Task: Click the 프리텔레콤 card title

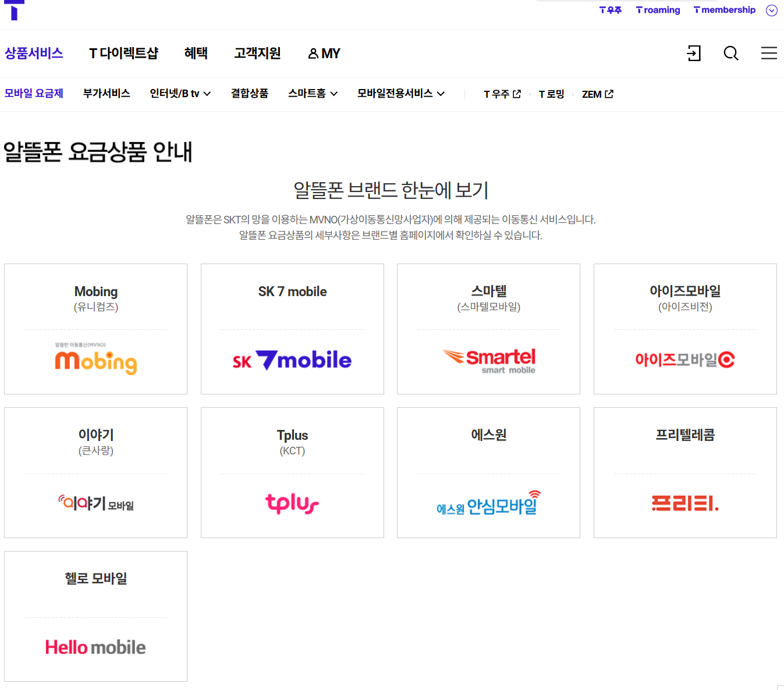Action: pos(685,435)
